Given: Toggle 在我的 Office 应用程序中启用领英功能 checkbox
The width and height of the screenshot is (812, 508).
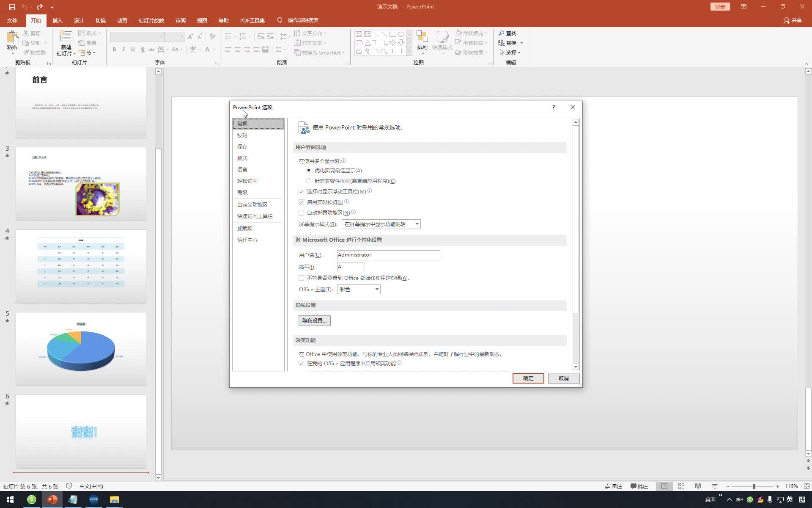Looking at the screenshot, I should [x=302, y=364].
